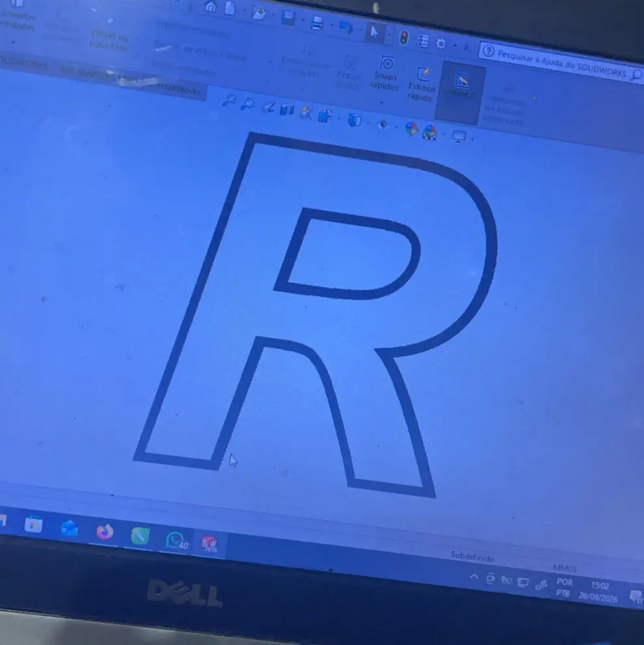Rebuild the model with traffic light icon

click(404, 38)
